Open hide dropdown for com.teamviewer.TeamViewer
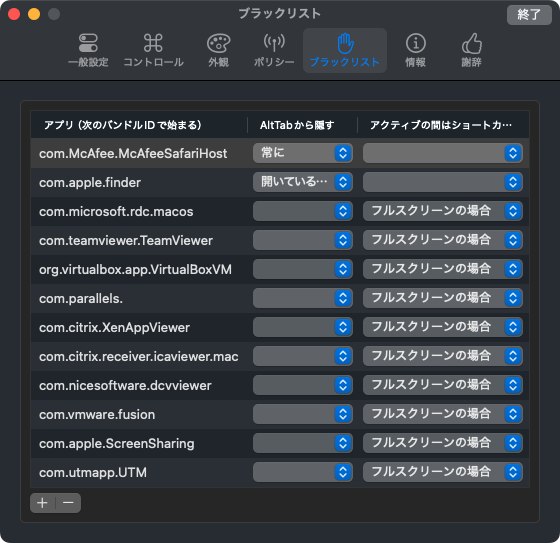The image size is (560, 543). [303, 240]
